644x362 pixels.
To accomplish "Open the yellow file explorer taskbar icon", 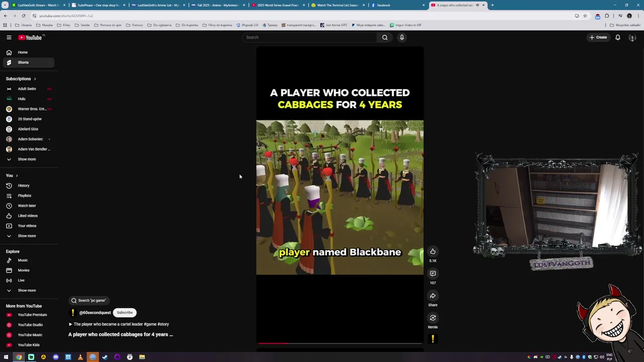I will tap(142, 357).
